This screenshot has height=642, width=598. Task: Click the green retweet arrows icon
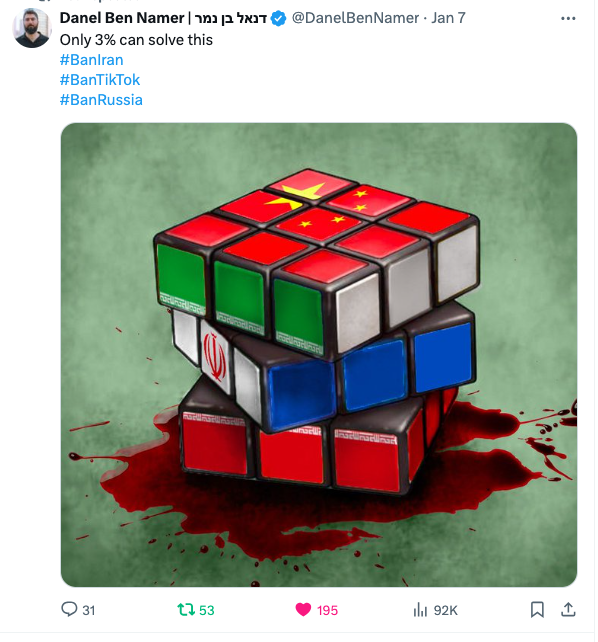tap(186, 610)
